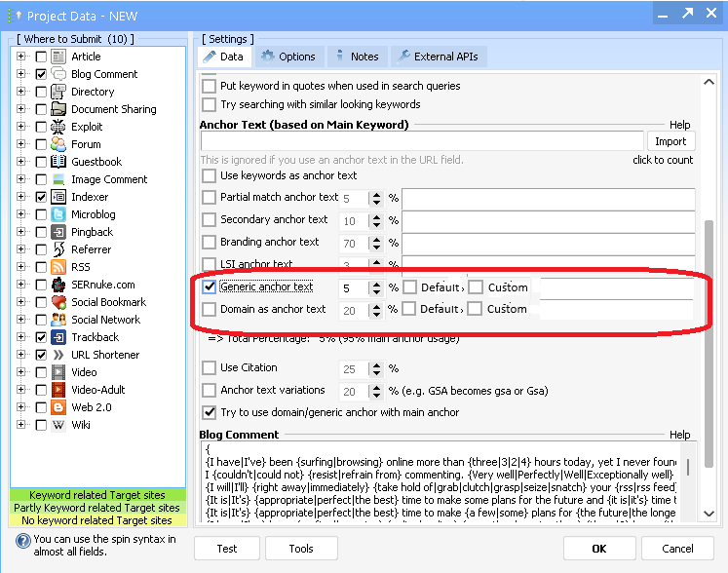Click the Forum icon in tree
The height and width of the screenshot is (573, 728).
click(58, 144)
